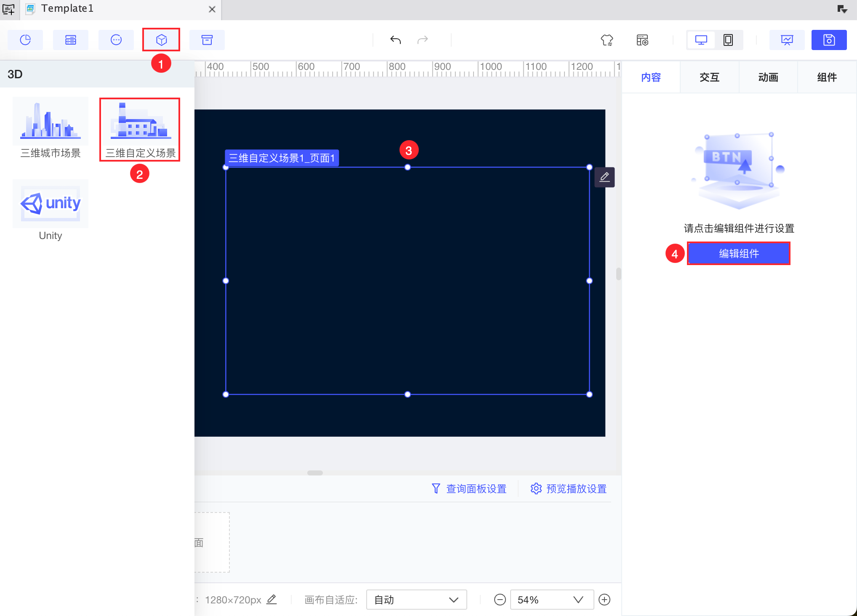Switch to mobile layout view
Viewport: 857px width, 616px height.
[728, 40]
